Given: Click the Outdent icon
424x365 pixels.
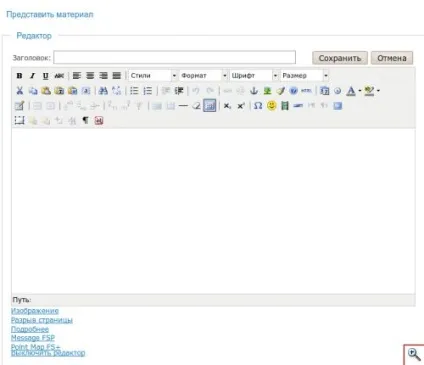Looking at the screenshot, I should [166, 91].
